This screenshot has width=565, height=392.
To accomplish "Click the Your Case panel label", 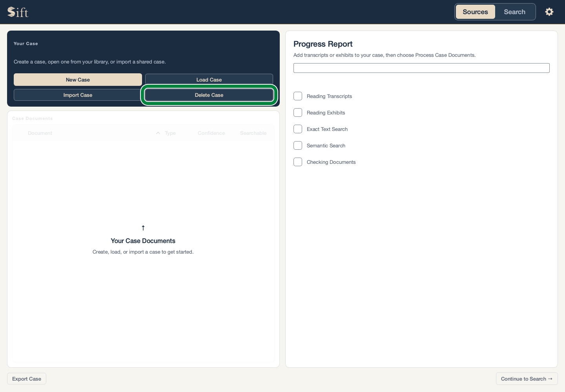I will pyautogui.click(x=26, y=44).
